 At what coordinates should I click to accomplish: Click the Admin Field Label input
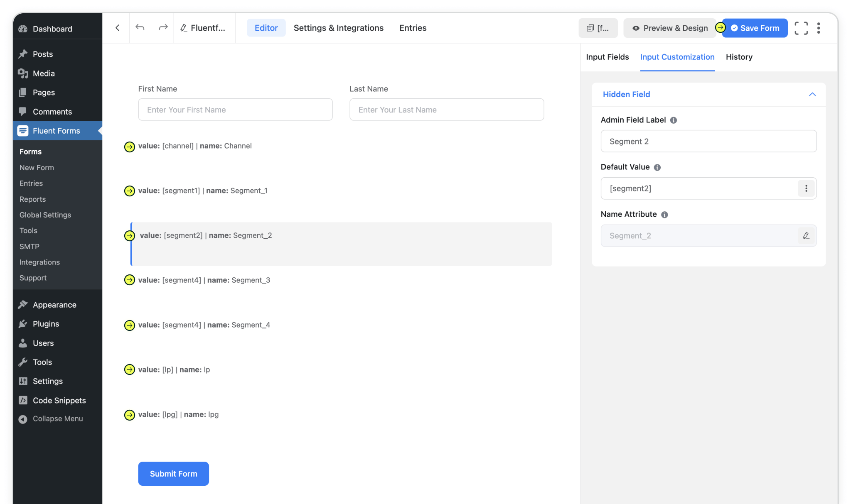click(708, 142)
